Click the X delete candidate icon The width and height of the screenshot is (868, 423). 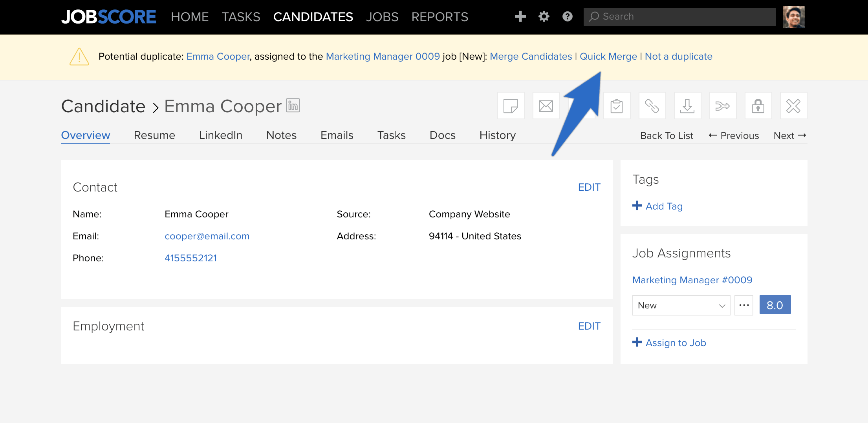point(793,106)
